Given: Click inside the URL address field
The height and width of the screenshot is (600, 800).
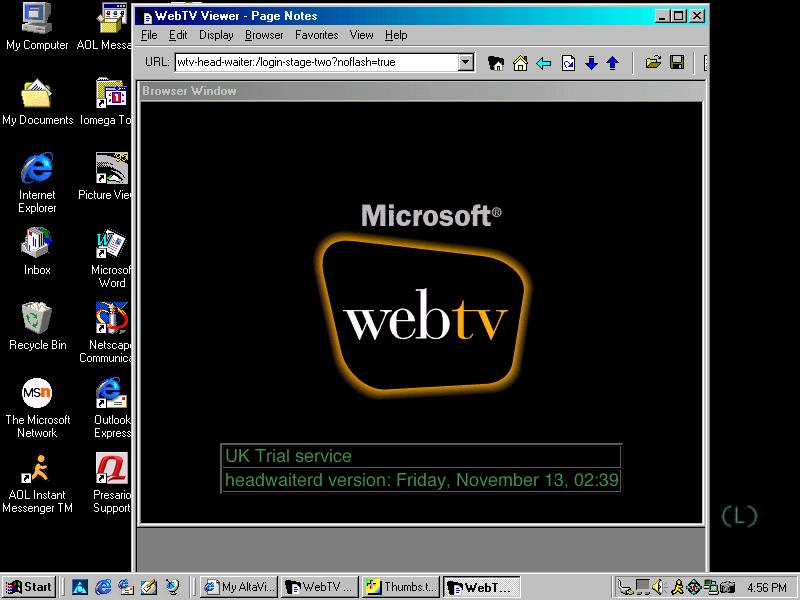Looking at the screenshot, I should tap(316, 63).
